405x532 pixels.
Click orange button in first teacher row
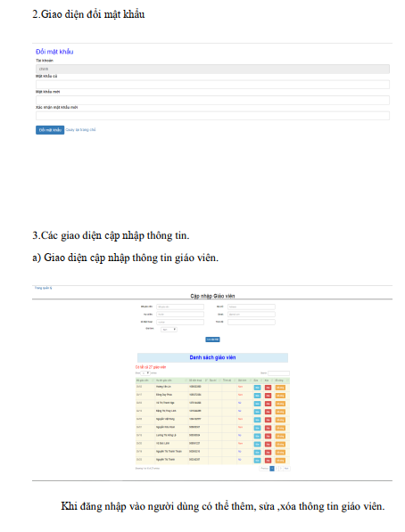point(280,388)
